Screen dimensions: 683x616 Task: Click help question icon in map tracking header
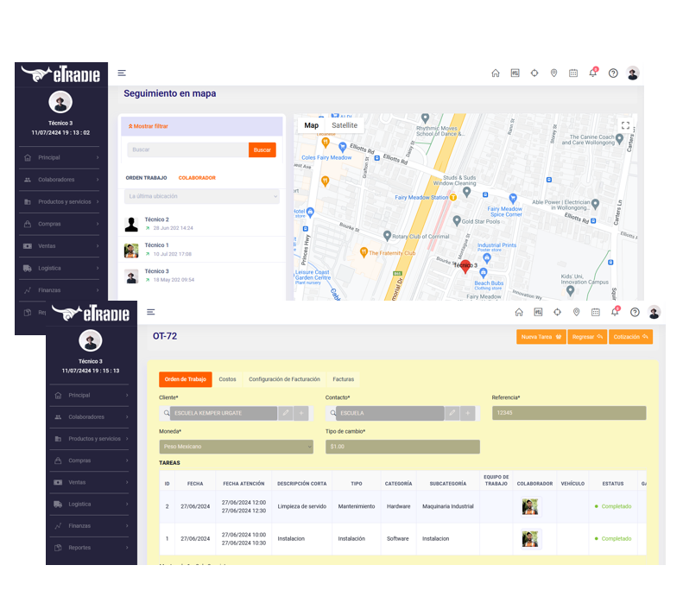[613, 73]
